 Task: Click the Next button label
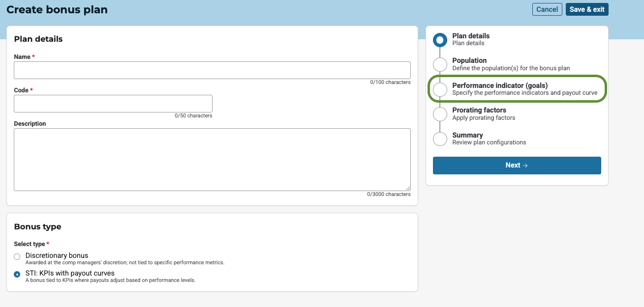tap(513, 166)
